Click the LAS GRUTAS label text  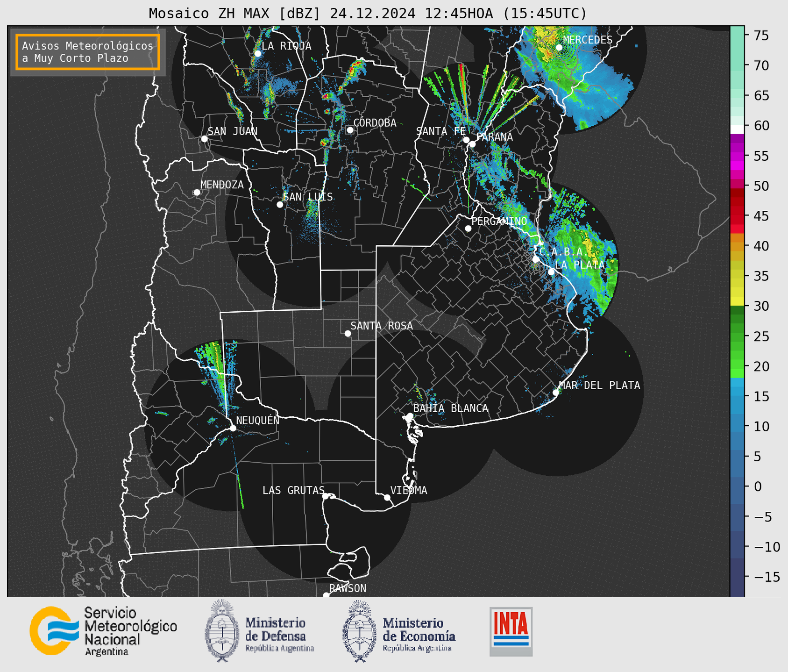pyautogui.click(x=293, y=490)
